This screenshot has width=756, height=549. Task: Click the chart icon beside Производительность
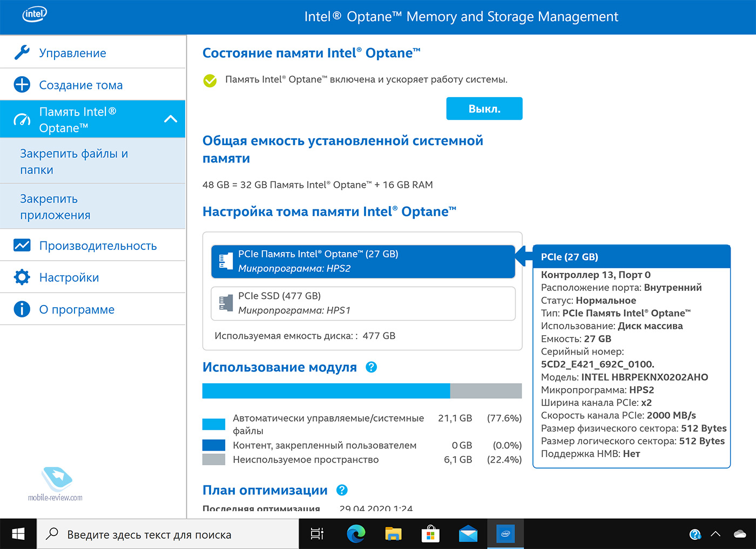click(22, 245)
